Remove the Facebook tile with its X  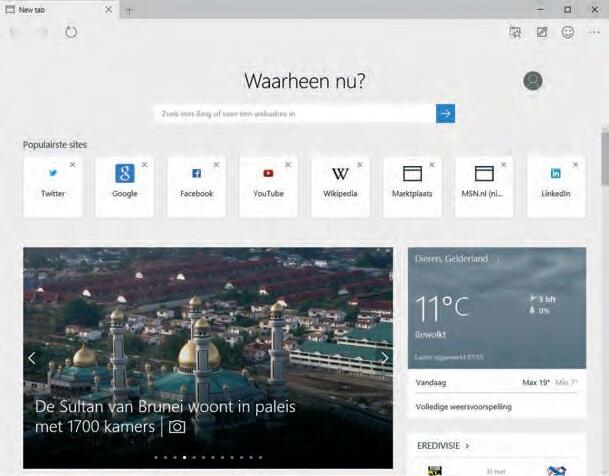[216, 165]
